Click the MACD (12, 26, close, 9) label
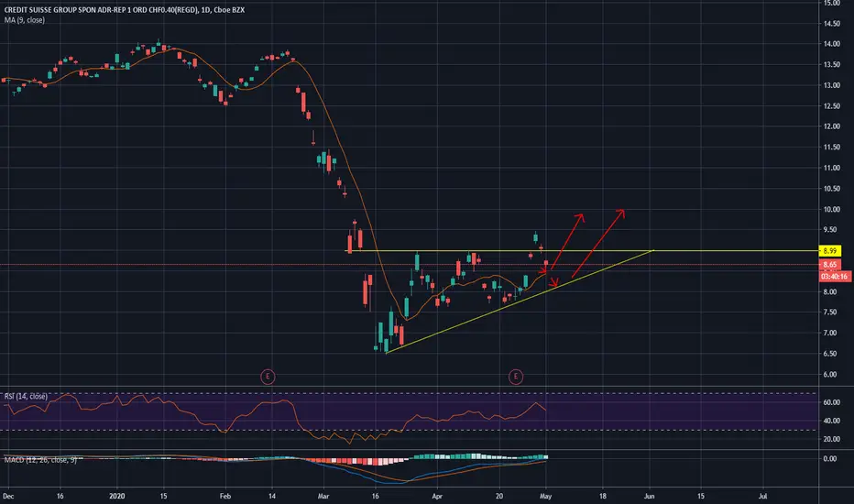The width and height of the screenshot is (854, 504). [40, 460]
